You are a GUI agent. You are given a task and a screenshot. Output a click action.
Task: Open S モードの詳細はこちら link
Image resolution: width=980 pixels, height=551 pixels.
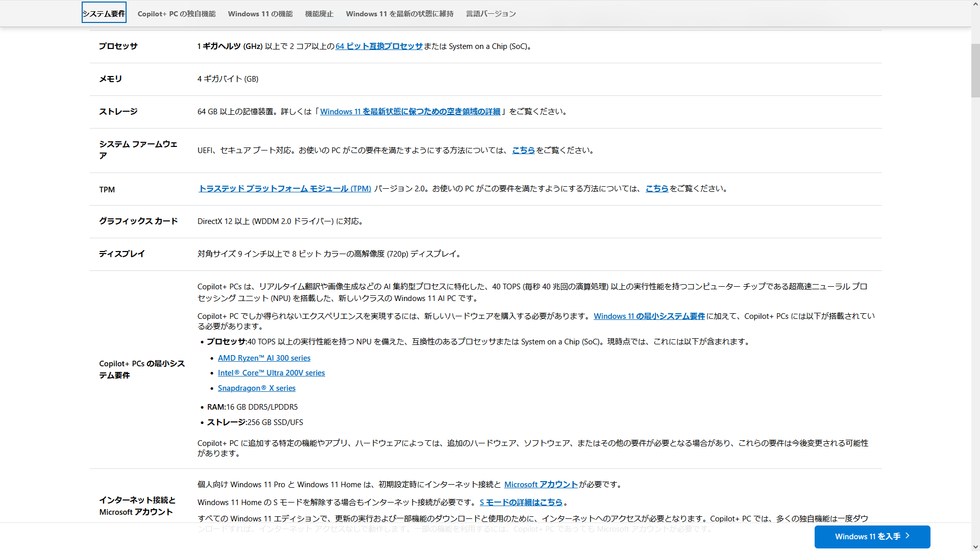(521, 503)
